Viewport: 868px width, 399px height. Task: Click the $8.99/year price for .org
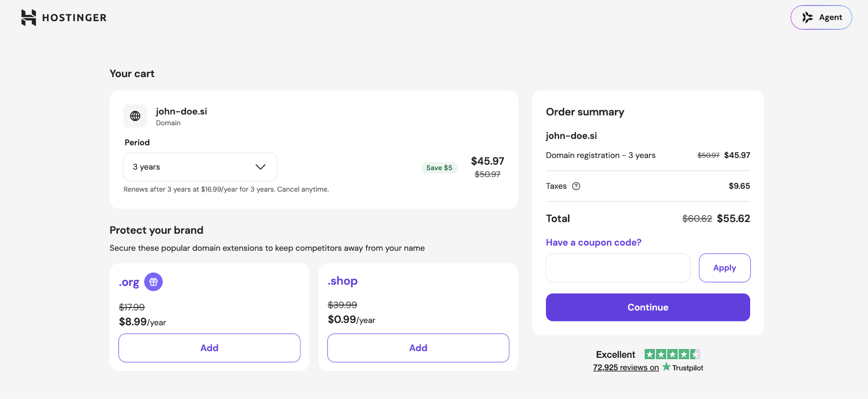(142, 322)
